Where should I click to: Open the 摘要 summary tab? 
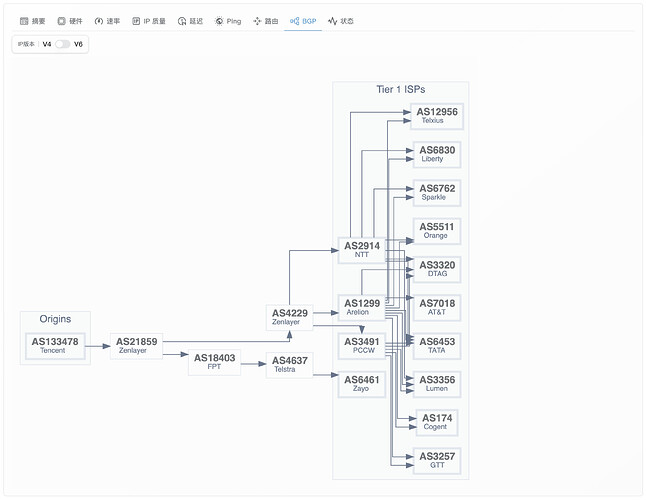[33, 21]
